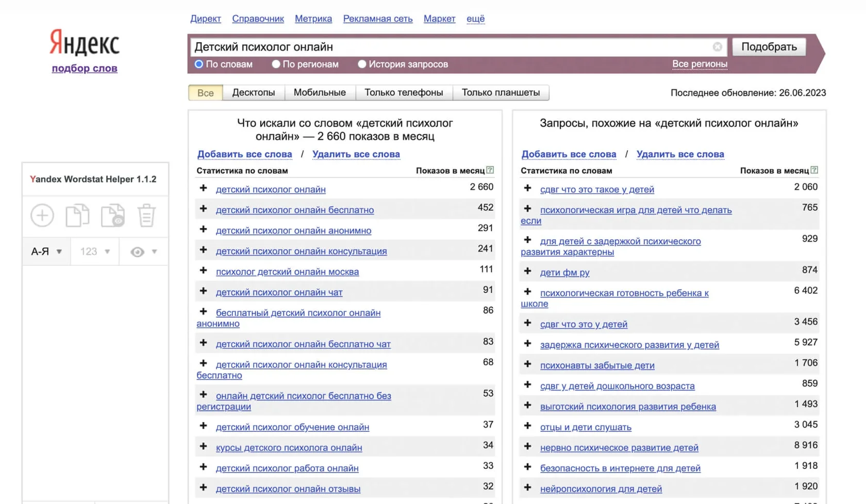
Task: Open 'сдвг у детей дошкольного возраста' link
Action: (617, 385)
